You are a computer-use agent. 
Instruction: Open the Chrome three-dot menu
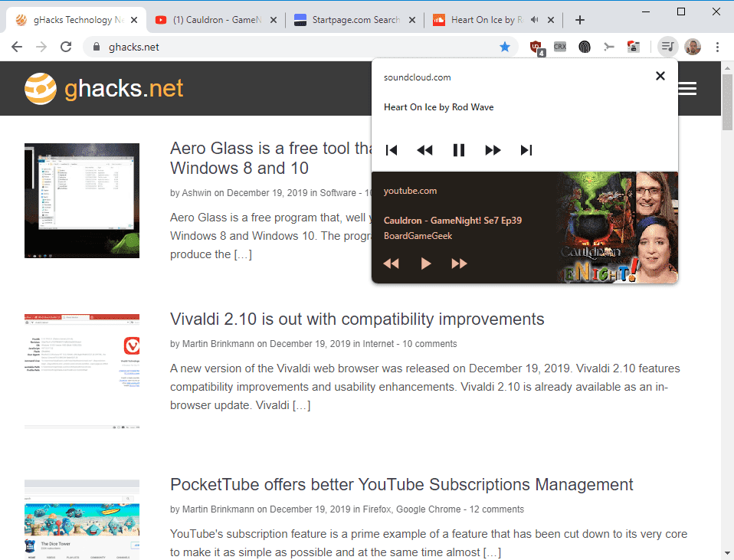(x=717, y=47)
